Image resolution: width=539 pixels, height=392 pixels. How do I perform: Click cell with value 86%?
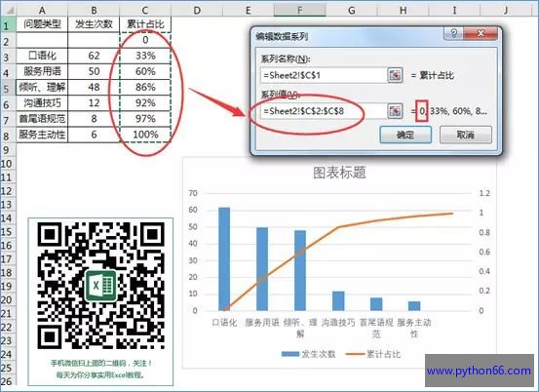tap(145, 88)
